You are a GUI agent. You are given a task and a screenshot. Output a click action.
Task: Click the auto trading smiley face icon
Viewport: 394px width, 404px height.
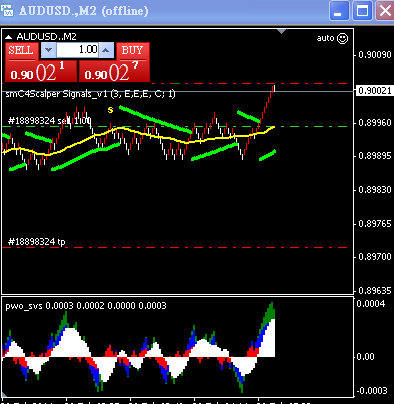342,38
